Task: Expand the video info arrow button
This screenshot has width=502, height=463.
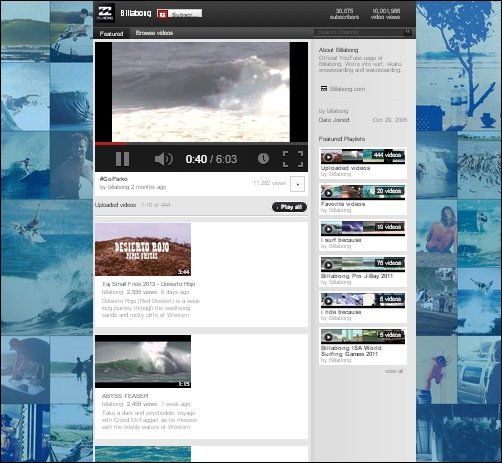Action: [297, 184]
